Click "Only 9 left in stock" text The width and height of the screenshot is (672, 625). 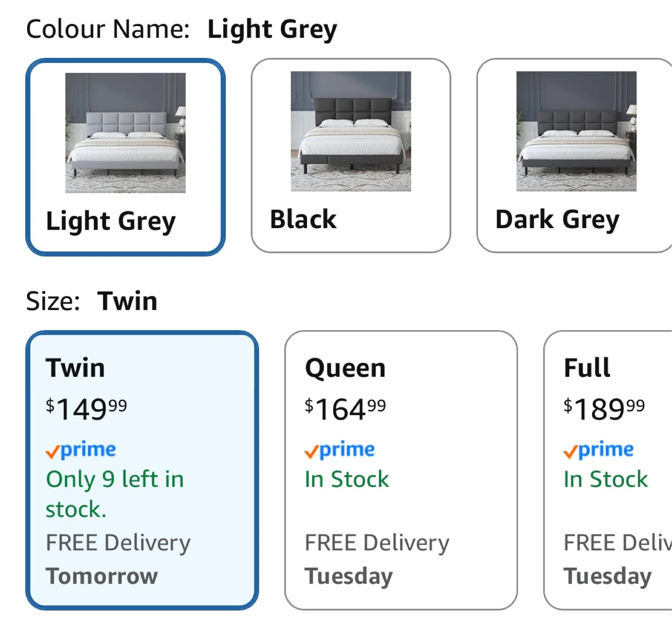pyautogui.click(x=114, y=494)
